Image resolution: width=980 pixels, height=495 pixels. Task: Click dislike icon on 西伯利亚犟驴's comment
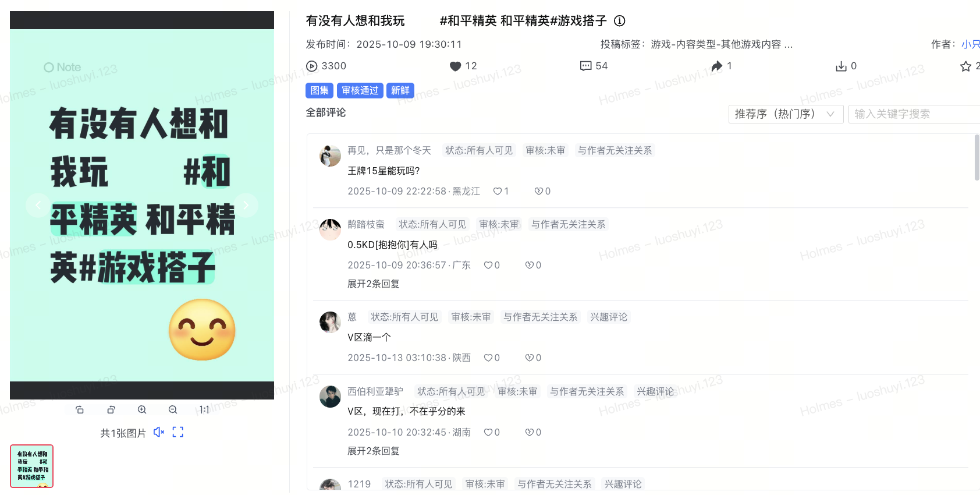[x=529, y=433]
